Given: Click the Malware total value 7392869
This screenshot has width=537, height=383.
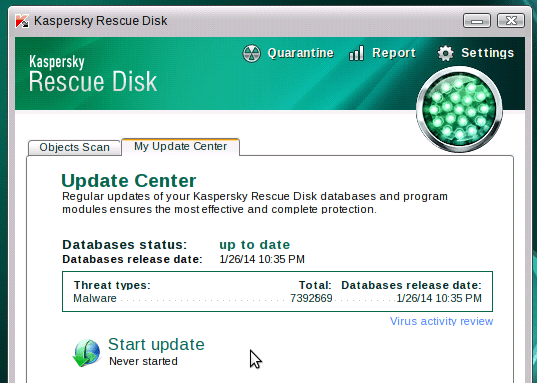Looking at the screenshot, I should tap(311, 298).
